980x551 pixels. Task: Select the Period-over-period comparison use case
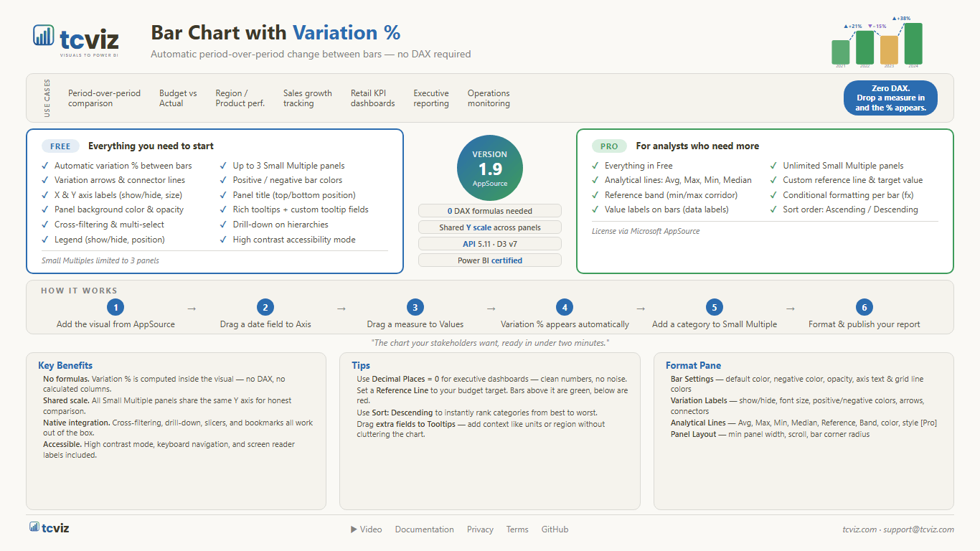104,98
